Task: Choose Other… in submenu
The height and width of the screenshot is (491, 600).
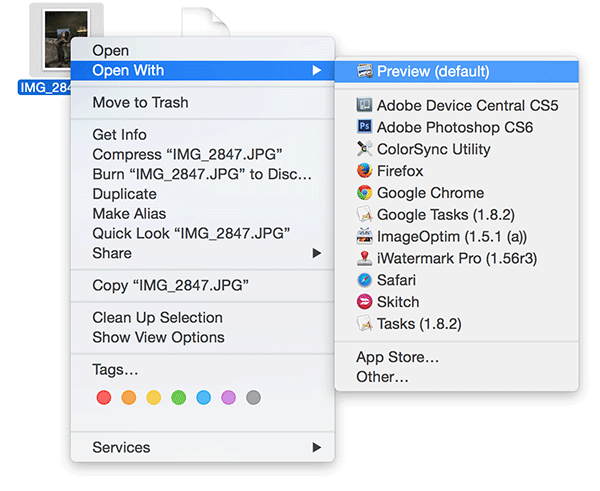Action: (x=457, y=377)
